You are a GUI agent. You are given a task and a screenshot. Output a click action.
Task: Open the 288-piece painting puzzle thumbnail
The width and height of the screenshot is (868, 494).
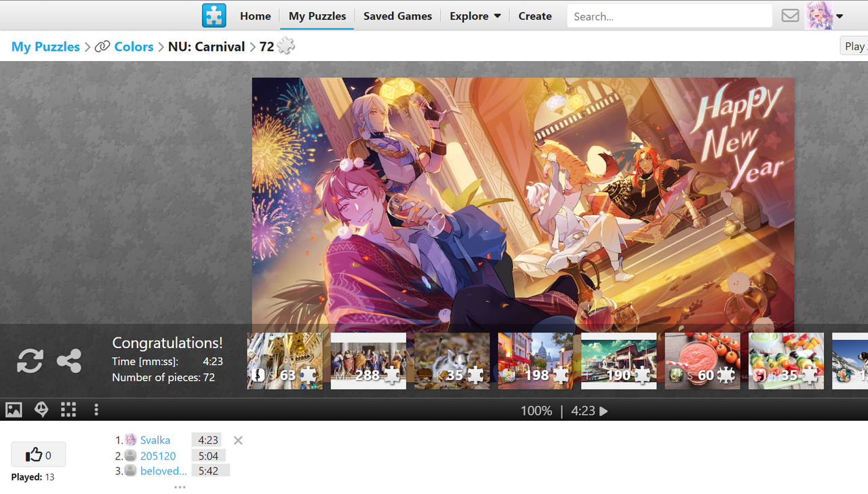(x=368, y=361)
